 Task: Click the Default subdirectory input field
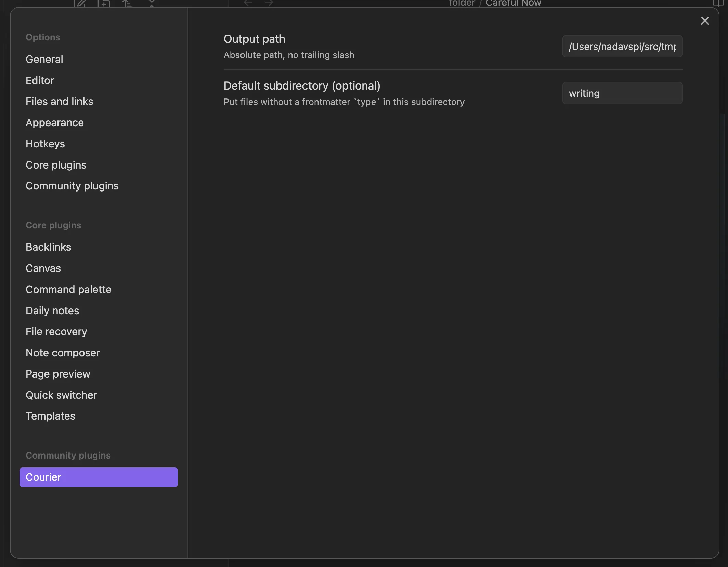[622, 93]
